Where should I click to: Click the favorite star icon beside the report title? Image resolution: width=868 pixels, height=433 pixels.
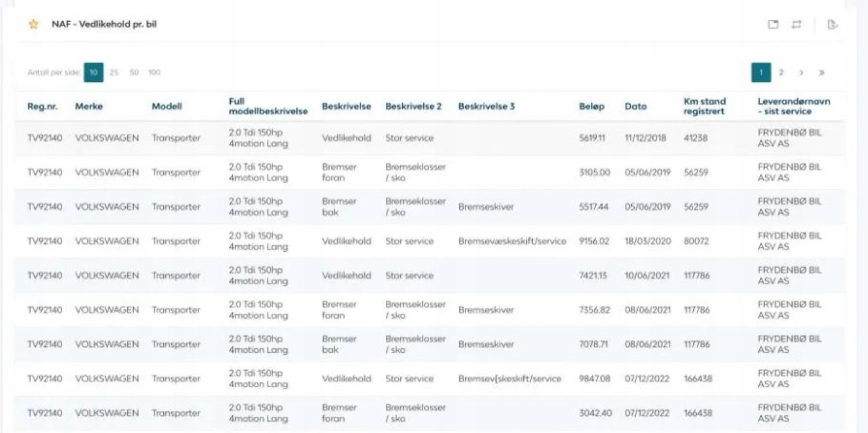click(34, 25)
